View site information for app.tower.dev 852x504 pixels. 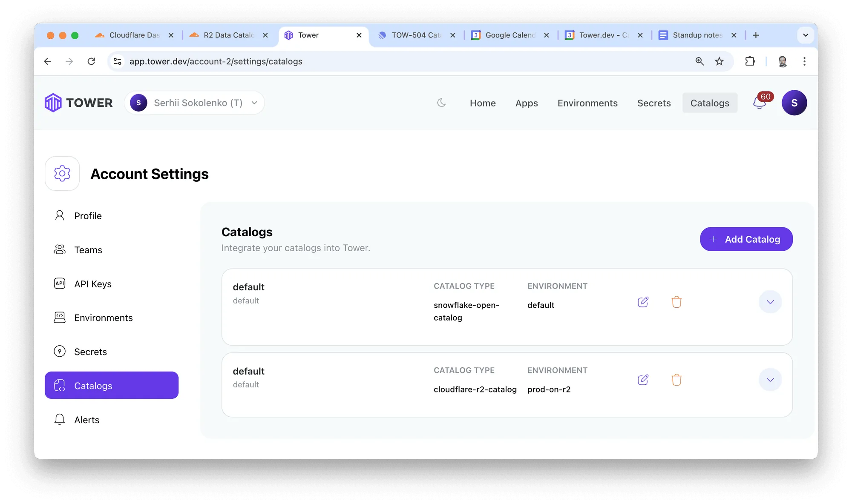[118, 61]
